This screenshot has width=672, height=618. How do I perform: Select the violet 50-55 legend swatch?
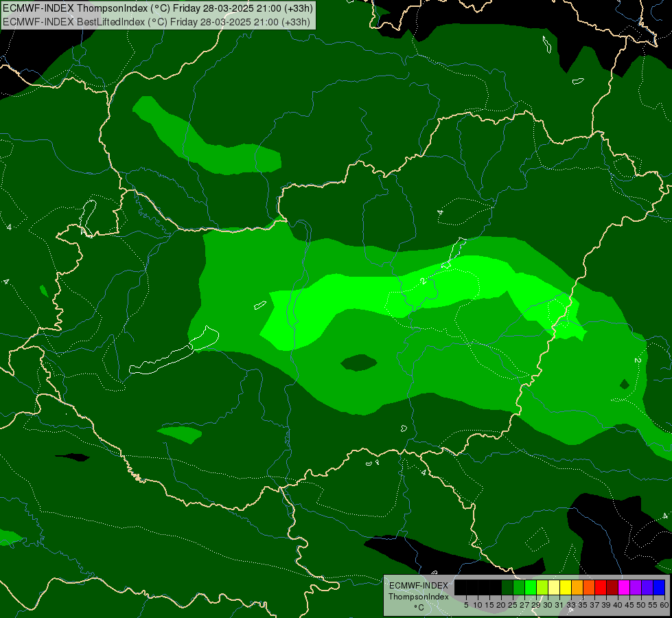(x=647, y=587)
